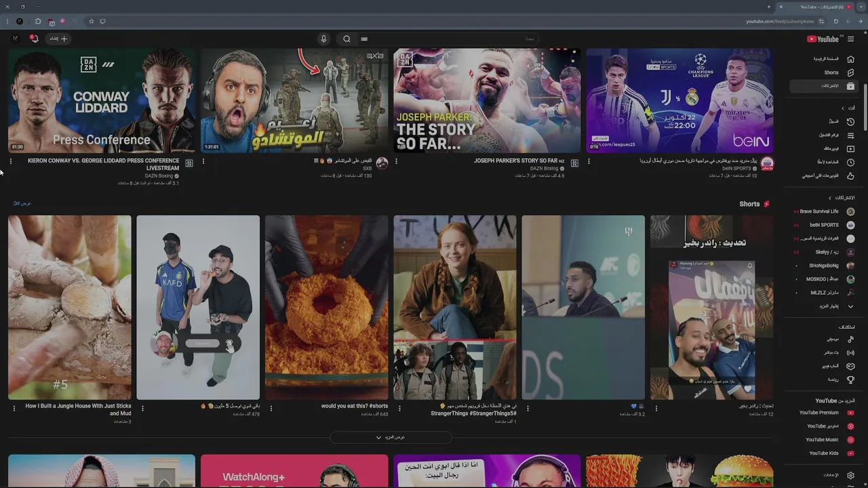Open options menu for Joseph Parker video
The image size is (868, 488).
click(396, 161)
